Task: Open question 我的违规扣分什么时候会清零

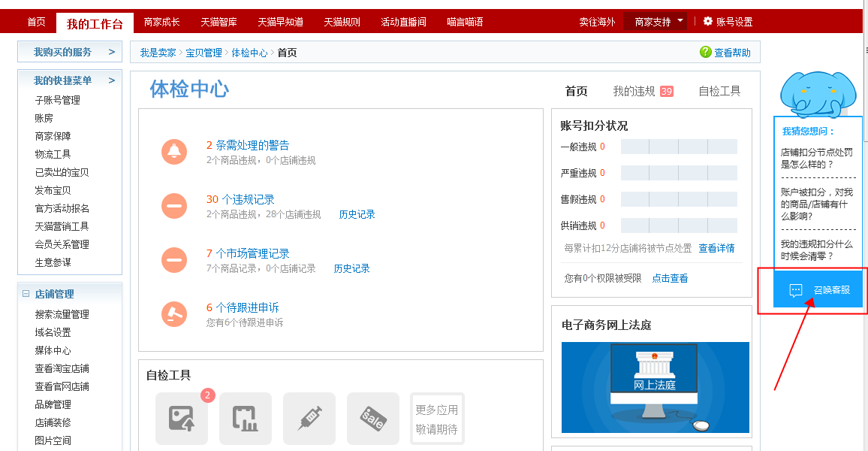Action: coord(816,250)
